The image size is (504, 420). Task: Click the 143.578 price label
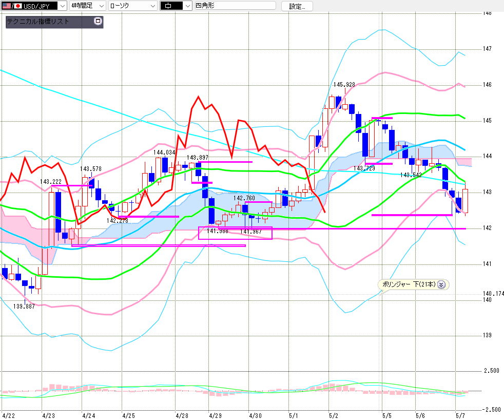point(91,169)
